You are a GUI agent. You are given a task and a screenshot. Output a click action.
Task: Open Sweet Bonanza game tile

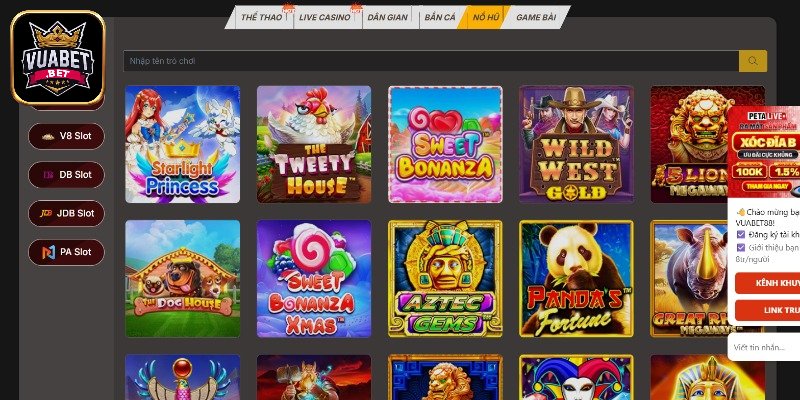click(x=445, y=144)
